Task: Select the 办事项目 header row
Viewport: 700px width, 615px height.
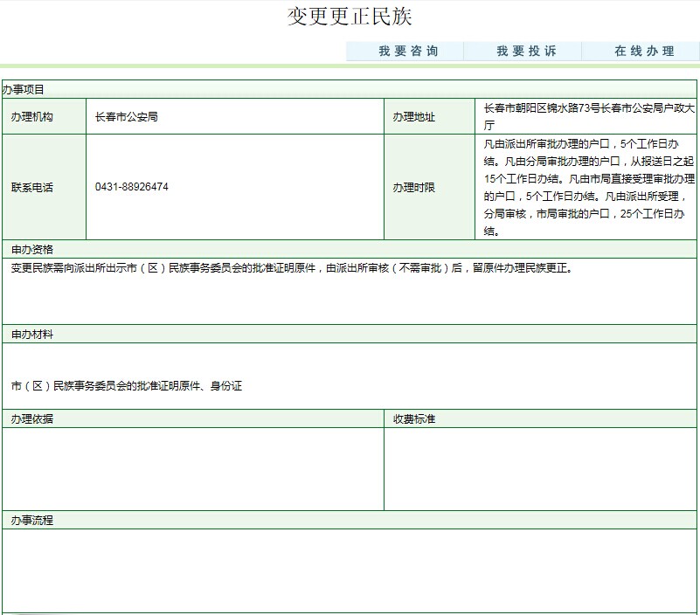Action: point(349,89)
